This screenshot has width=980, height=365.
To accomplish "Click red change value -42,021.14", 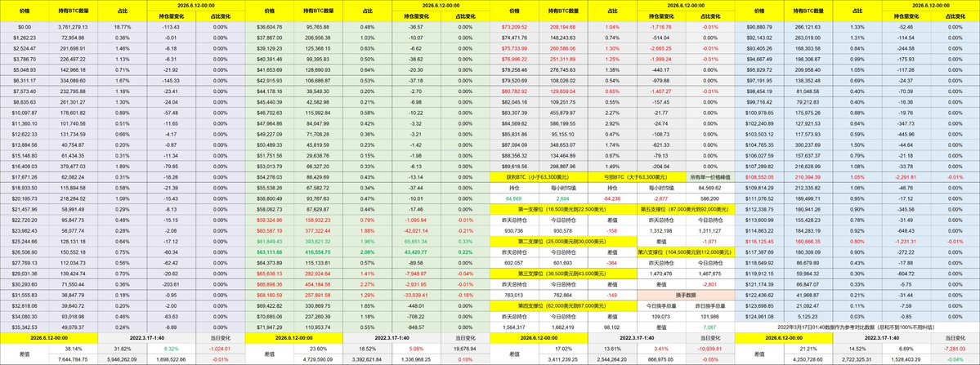I will pyautogui.click(x=415, y=231).
